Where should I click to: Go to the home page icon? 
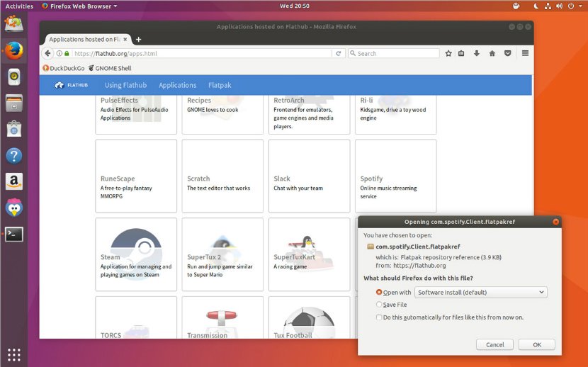point(492,53)
